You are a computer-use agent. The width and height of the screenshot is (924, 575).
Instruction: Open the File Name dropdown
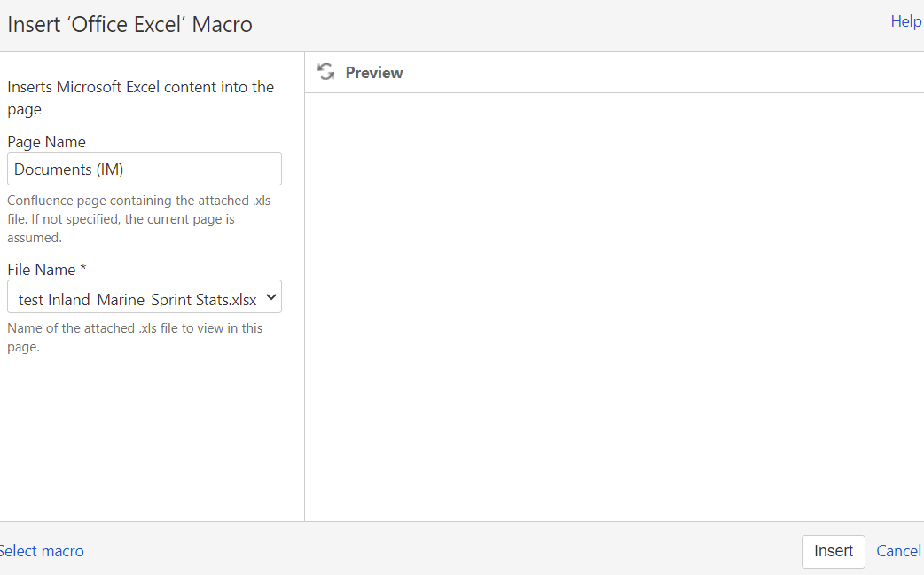coord(145,296)
